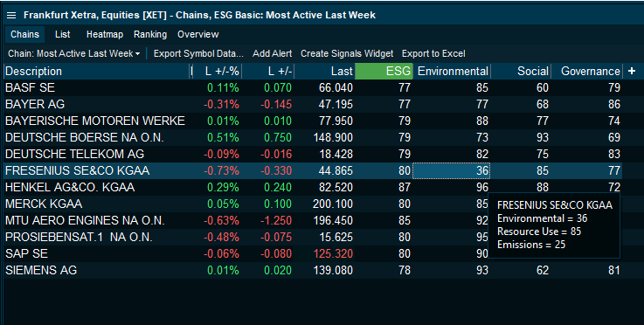Click Fresenius Environmental score cell 36
The image size is (644, 325).
[x=452, y=170]
